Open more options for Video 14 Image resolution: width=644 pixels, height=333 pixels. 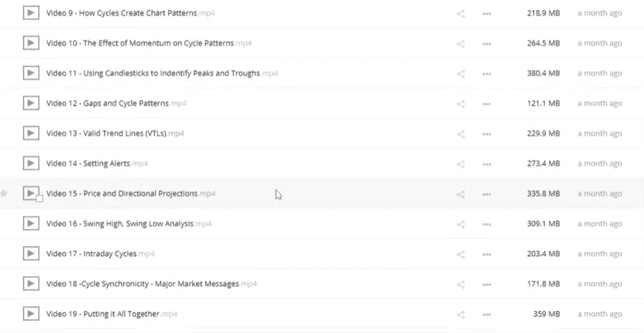487,164
